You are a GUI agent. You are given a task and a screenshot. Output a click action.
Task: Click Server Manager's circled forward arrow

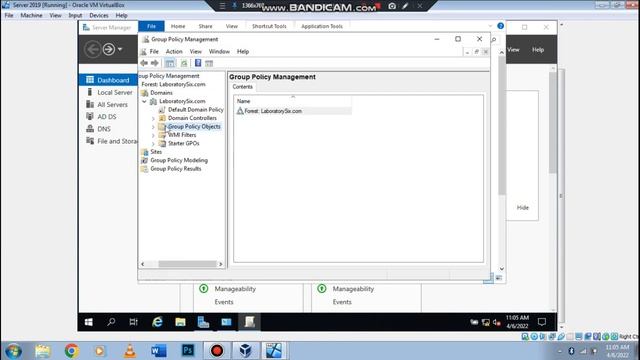pyautogui.click(x=109, y=49)
